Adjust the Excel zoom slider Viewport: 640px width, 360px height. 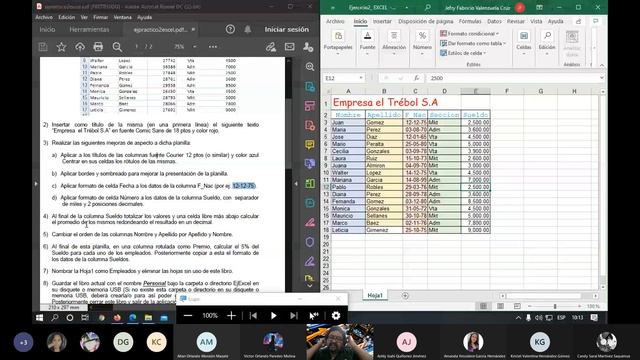click(x=555, y=306)
